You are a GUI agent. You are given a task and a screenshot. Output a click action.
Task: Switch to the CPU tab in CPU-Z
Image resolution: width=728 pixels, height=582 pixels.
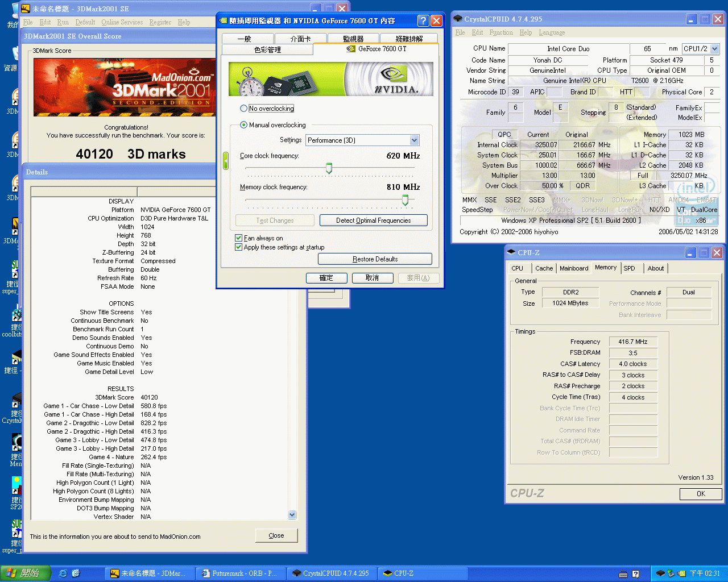point(518,268)
